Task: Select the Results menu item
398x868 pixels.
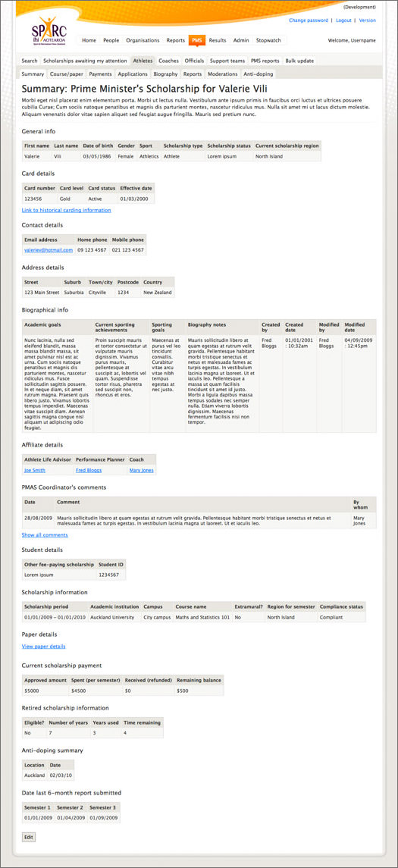Action: (x=218, y=40)
